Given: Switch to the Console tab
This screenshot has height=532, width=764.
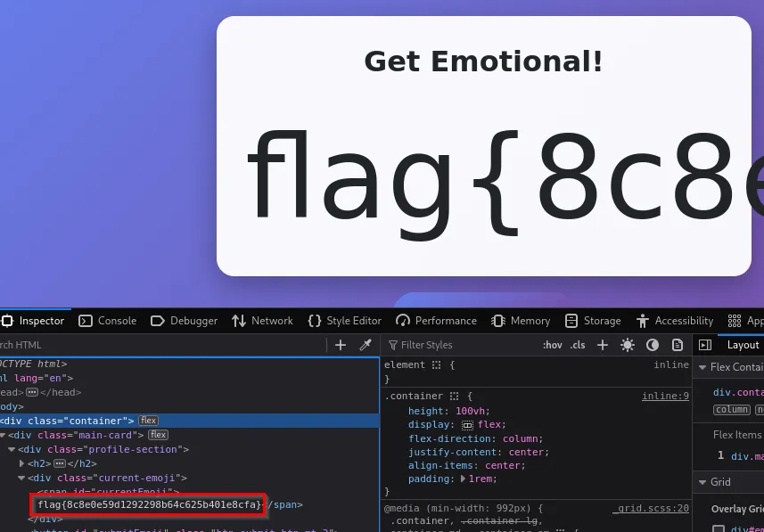Looking at the screenshot, I should (x=107, y=321).
